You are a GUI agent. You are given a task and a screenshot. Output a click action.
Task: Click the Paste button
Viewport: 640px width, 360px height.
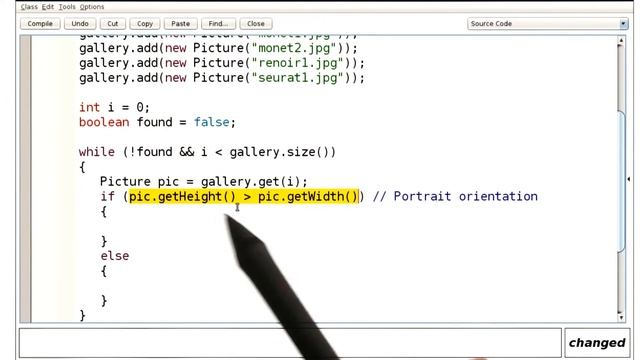180,24
